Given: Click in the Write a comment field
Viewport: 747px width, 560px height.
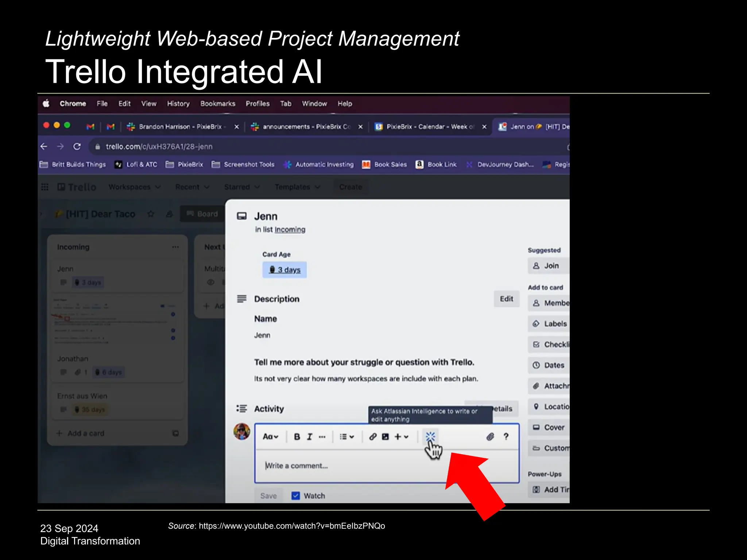Looking at the screenshot, I should coord(387,466).
